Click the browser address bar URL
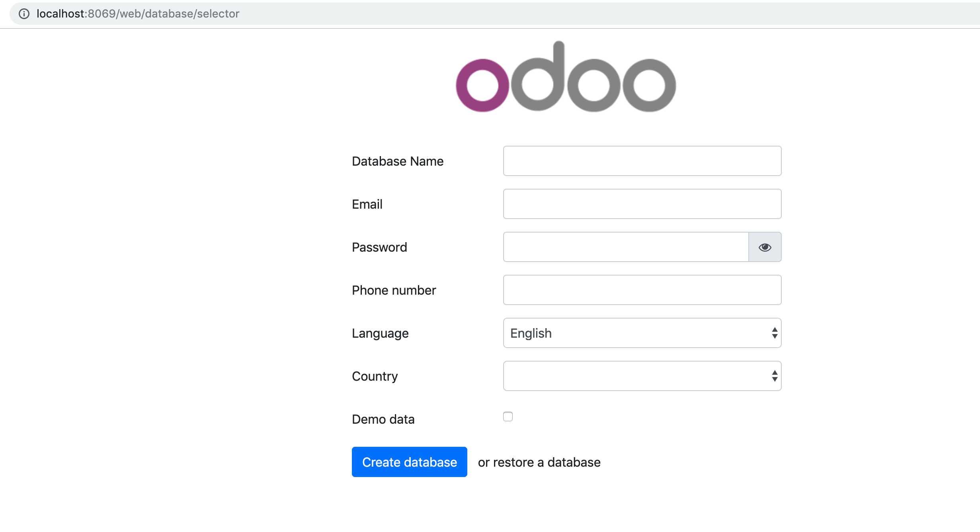This screenshot has height=532, width=980. tap(138, 14)
